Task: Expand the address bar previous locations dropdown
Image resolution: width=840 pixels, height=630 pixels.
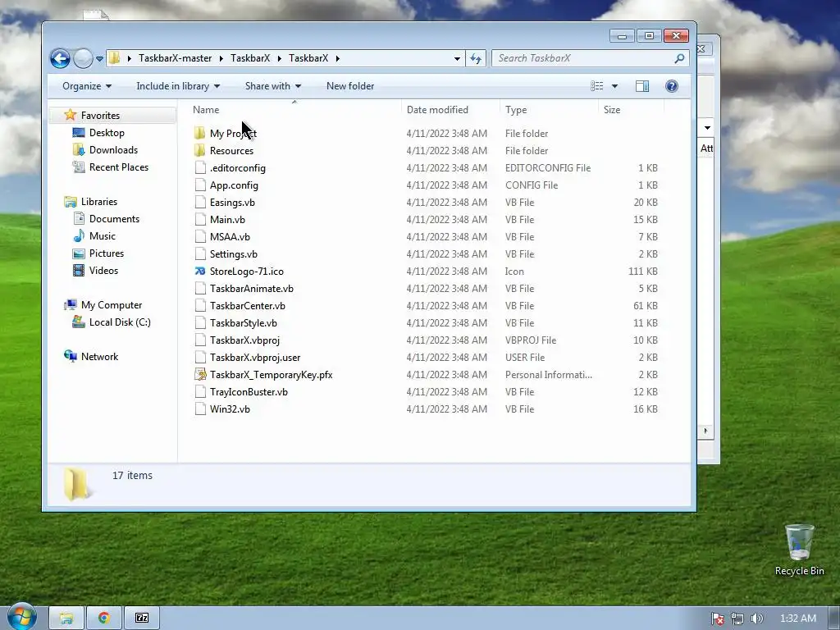Action: pyautogui.click(x=457, y=58)
